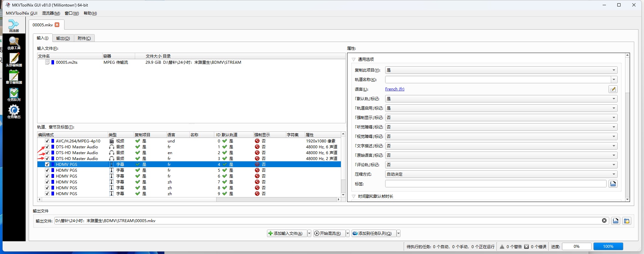Open the 头部编辑器 header editor
The width and height of the screenshot is (644, 254).
point(14,60)
